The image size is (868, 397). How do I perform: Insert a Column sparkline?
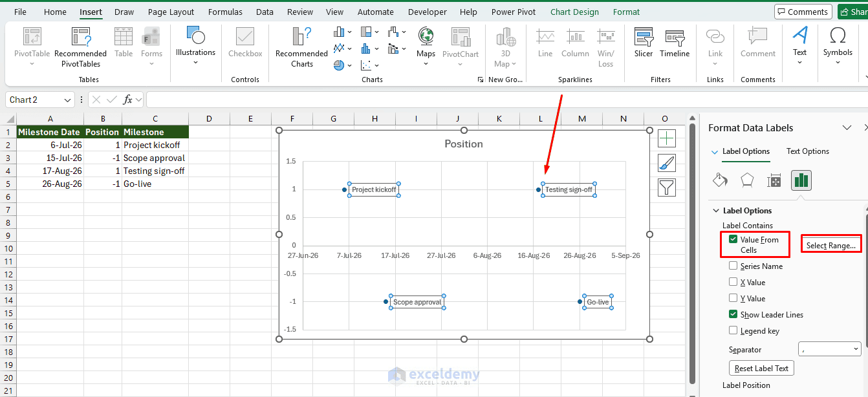(x=575, y=43)
